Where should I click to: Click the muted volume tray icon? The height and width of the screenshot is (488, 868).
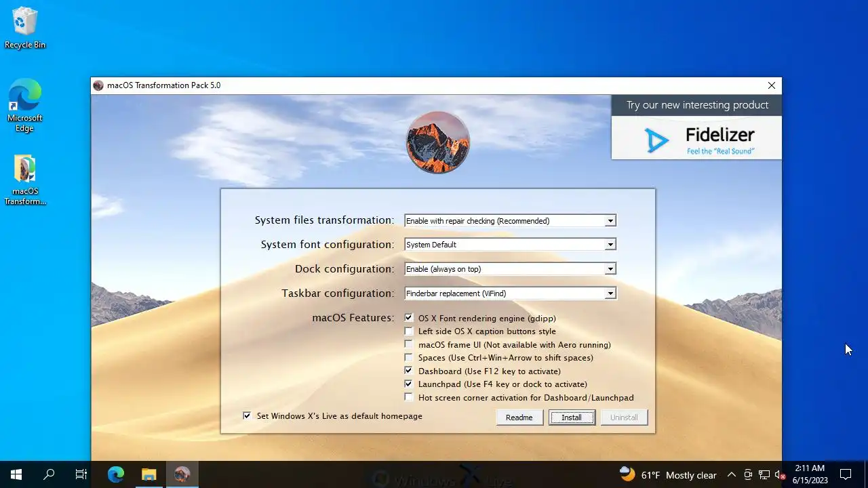coord(781,474)
